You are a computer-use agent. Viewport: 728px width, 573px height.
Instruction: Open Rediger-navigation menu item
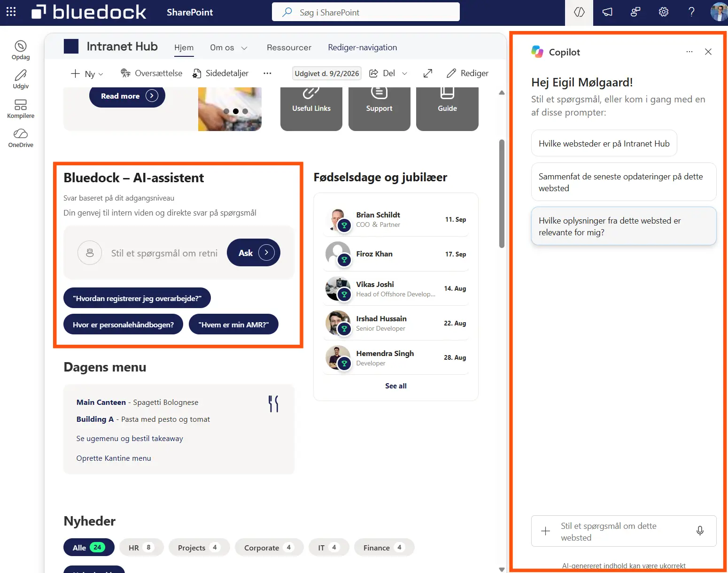tap(363, 47)
